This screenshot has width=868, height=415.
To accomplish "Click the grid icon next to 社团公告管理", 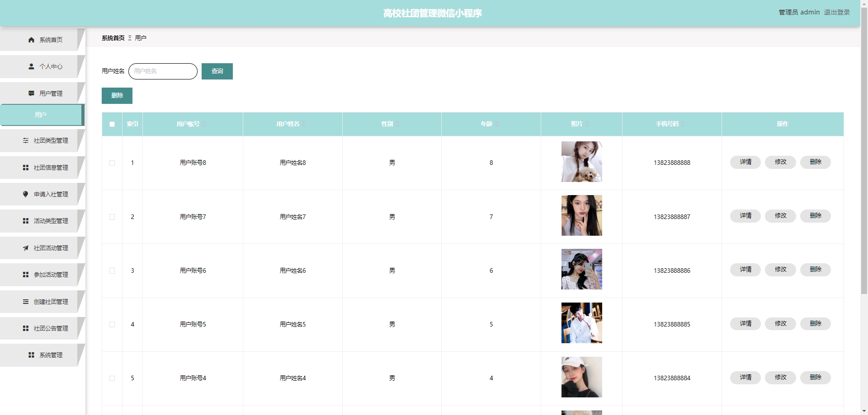I will point(26,328).
